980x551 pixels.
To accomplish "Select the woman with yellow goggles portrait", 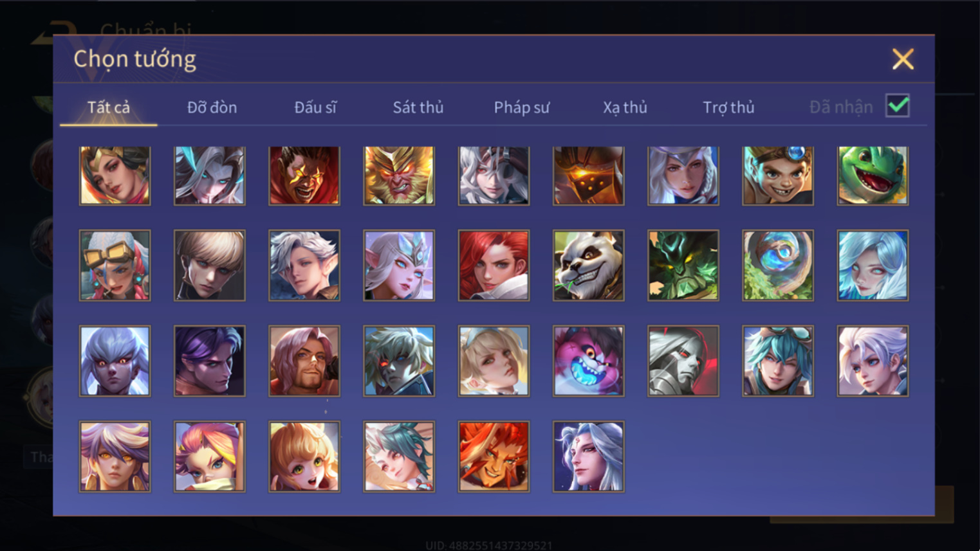I will click(115, 266).
